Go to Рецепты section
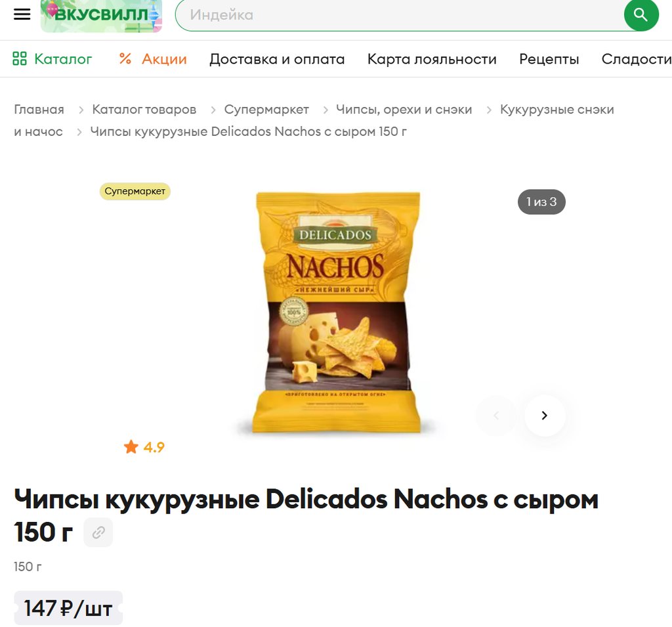 click(x=549, y=58)
